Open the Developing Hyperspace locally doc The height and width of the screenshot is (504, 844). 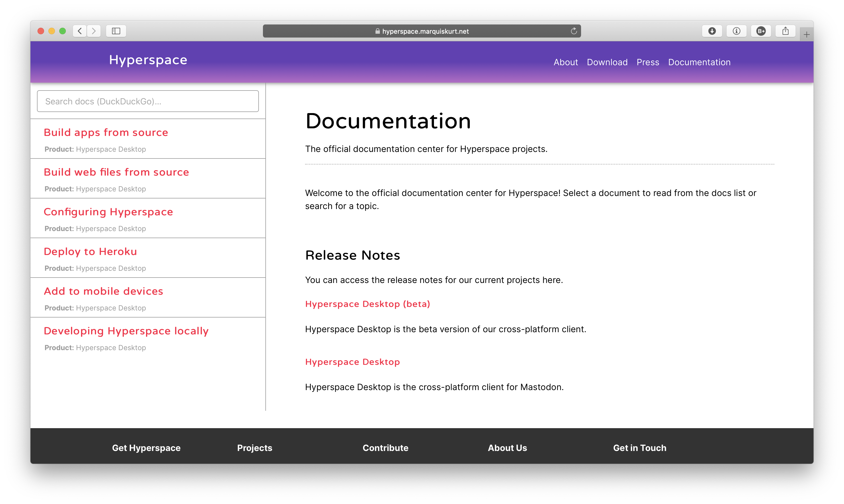tap(126, 331)
